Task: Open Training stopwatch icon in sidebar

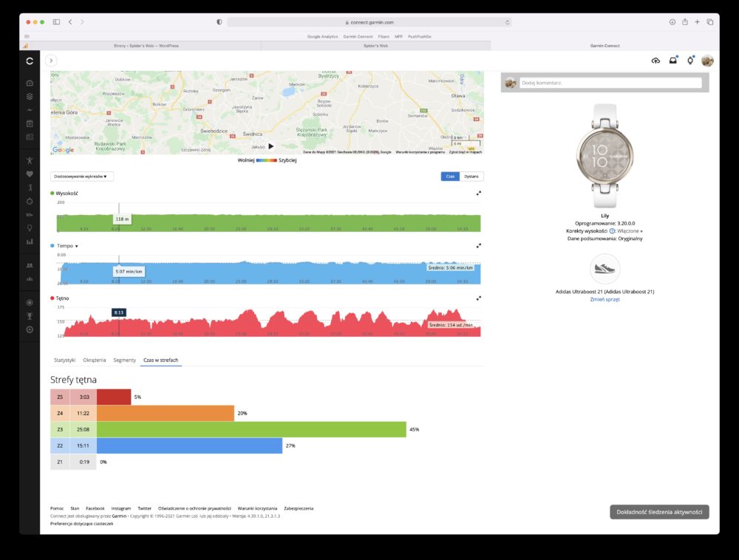Action: point(30,201)
